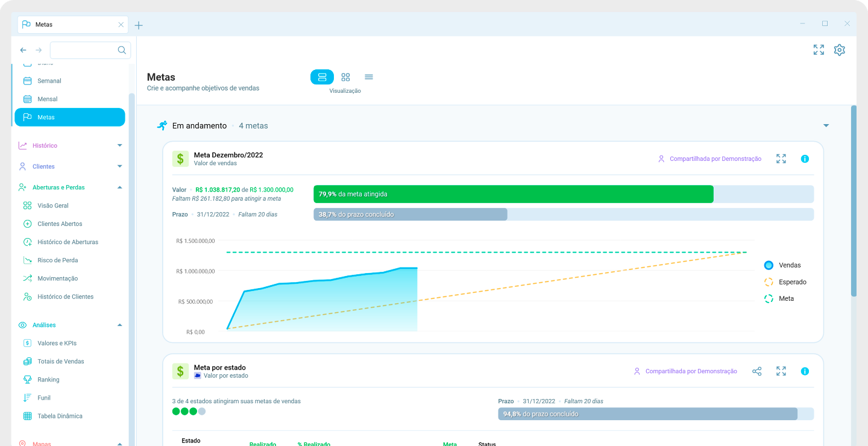Switch to stacked card visualization
This screenshot has width=868, height=446.
322,77
